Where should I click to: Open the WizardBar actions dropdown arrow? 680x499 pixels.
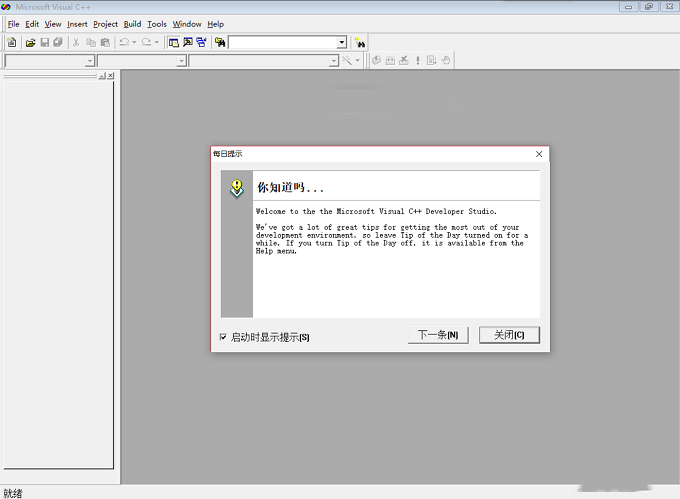click(357, 60)
